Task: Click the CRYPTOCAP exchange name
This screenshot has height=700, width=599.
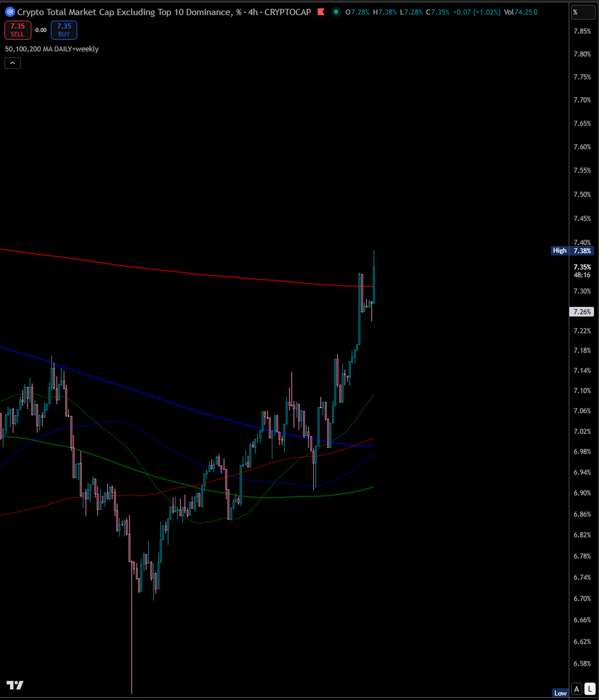Action: tap(288, 12)
